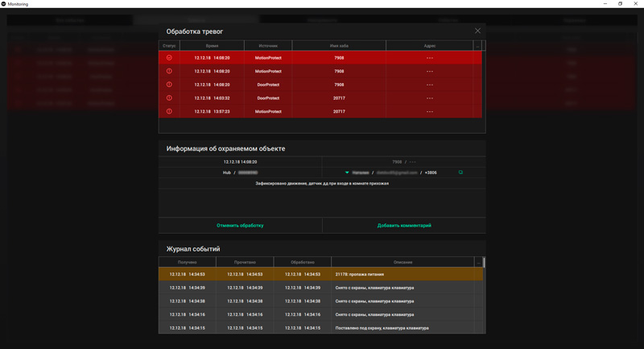This screenshot has width=644, height=349.
Task: Click the alert icon of the DoorProtect 14:08:20 alarm
Action: pyautogui.click(x=169, y=85)
